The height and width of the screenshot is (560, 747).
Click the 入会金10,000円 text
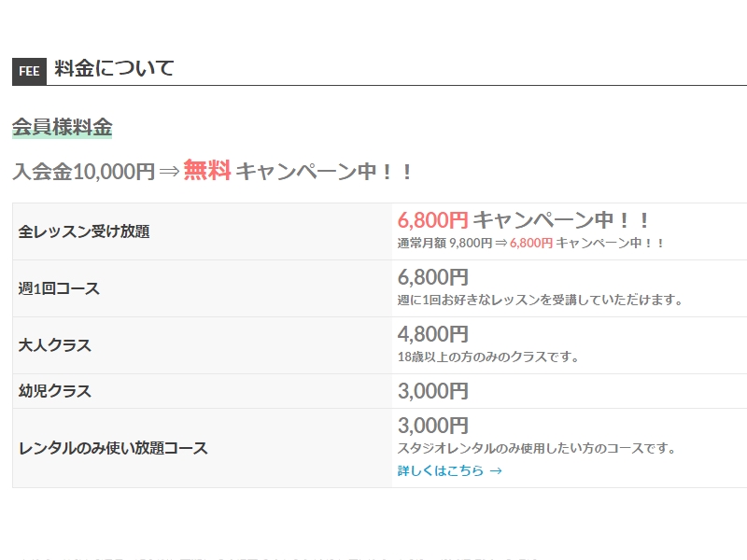(x=83, y=172)
